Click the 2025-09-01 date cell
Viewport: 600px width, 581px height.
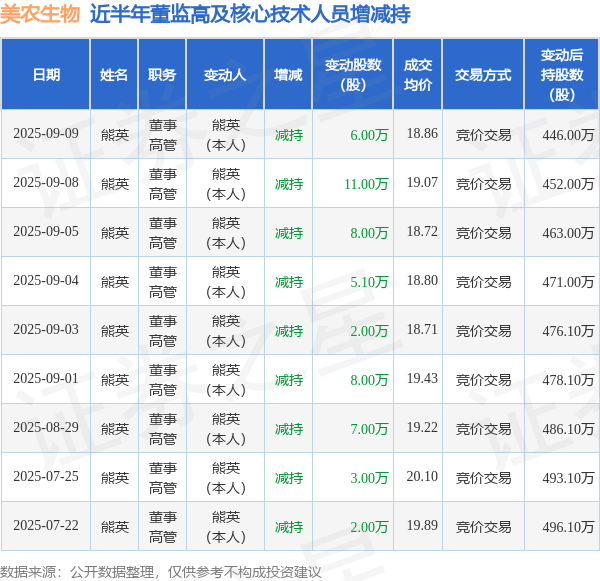46,379
